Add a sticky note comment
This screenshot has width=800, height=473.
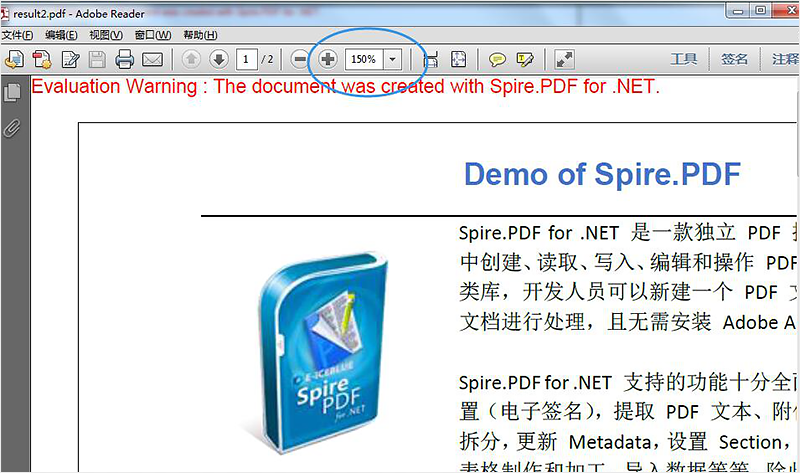click(x=497, y=60)
